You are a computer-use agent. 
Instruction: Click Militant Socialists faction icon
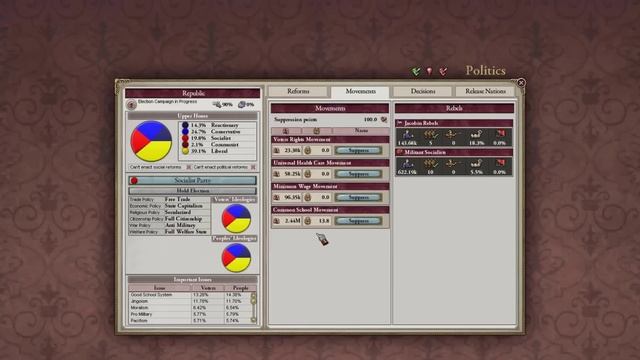[x=400, y=152]
